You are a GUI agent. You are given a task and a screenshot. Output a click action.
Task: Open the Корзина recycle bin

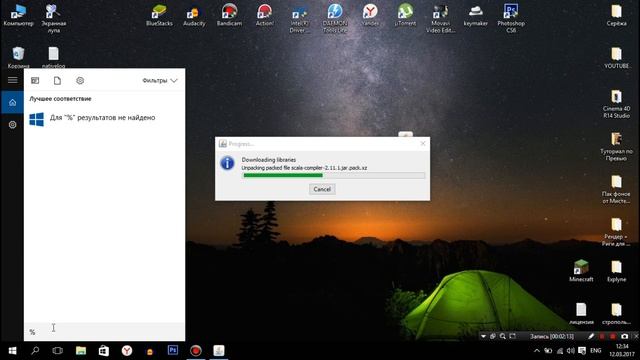click(x=18, y=58)
